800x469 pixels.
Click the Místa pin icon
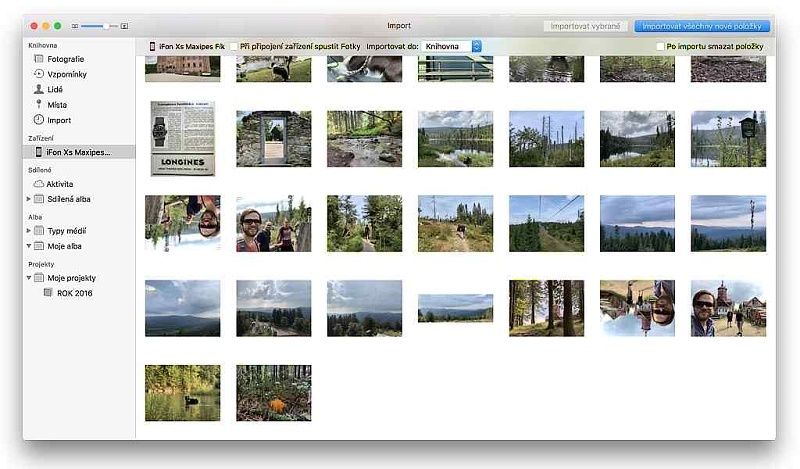[39, 104]
